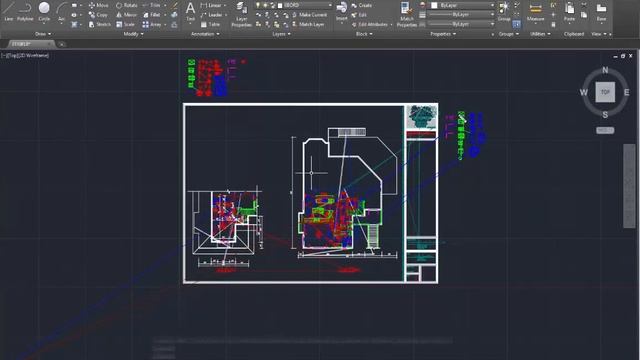Toggle layer on/off lightbulb in layer list
This screenshot has height=360, width=640.
click(258, 5)
